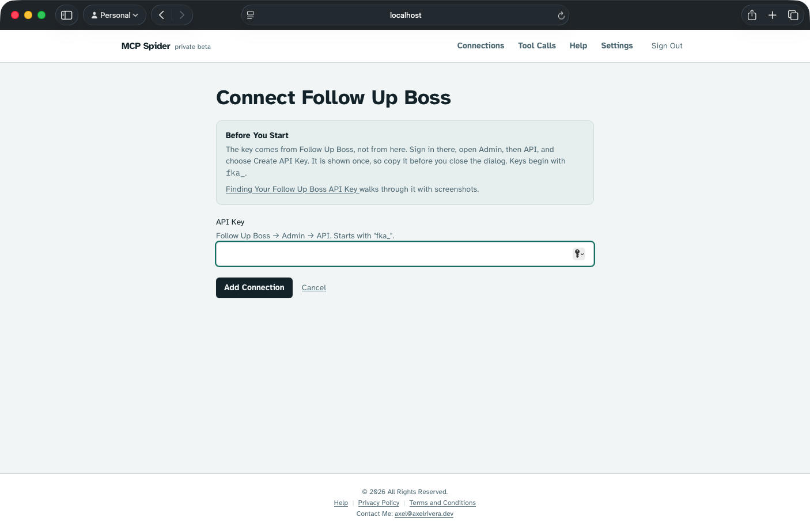The image size is (810, 532).
Task: Open the Connections nav item
Action: tap(480, 45)
